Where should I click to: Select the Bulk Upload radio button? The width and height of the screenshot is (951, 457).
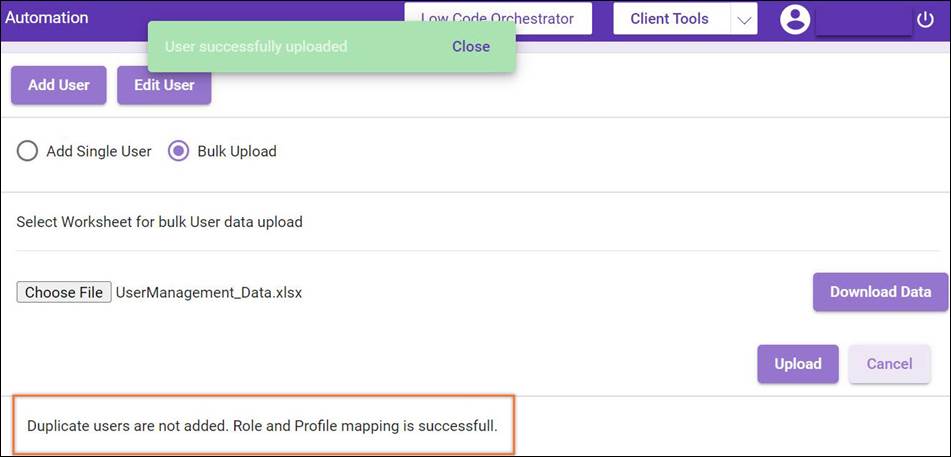pyautogui.click(x=178, y=151)
